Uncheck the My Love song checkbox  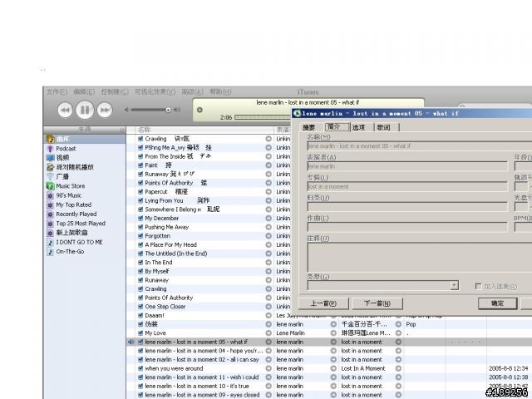(140, 332)
